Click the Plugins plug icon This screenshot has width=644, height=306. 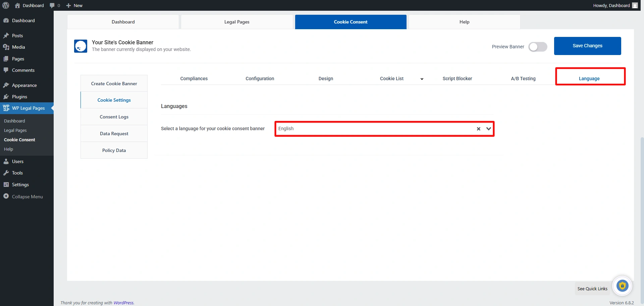click(6, 97)
